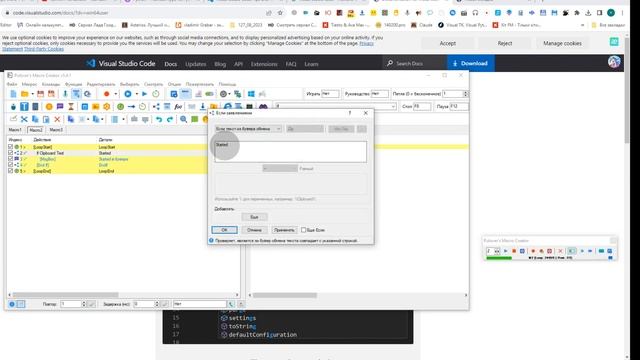Delete selected rows with red X icon

[57, 119]
